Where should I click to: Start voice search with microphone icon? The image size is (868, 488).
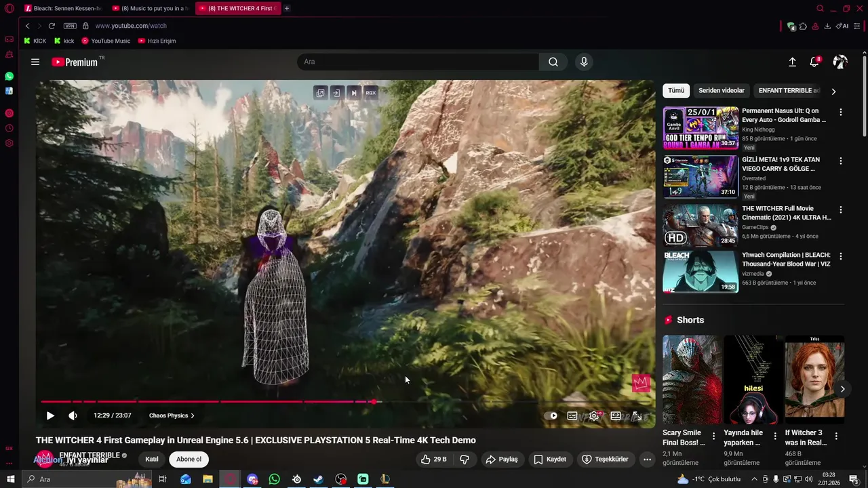coord(584,62)
